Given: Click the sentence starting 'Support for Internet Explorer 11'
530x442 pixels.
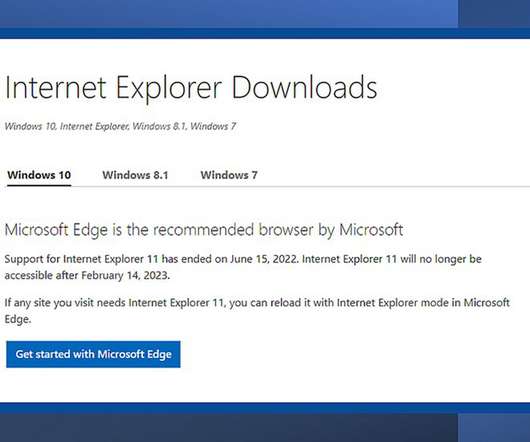Looking at the screenshot, I should pyautogui.click(x=151, y=259).
